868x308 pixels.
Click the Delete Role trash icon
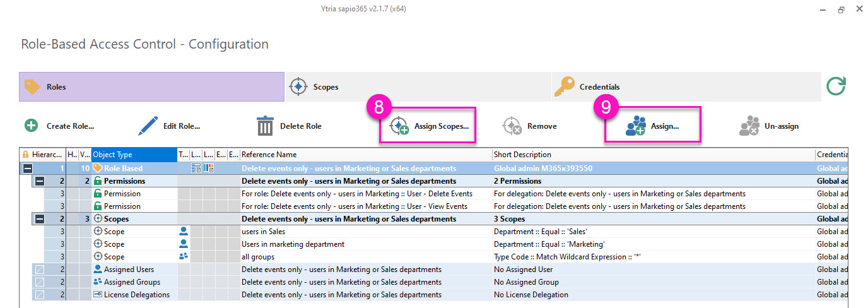coord(266,126)
